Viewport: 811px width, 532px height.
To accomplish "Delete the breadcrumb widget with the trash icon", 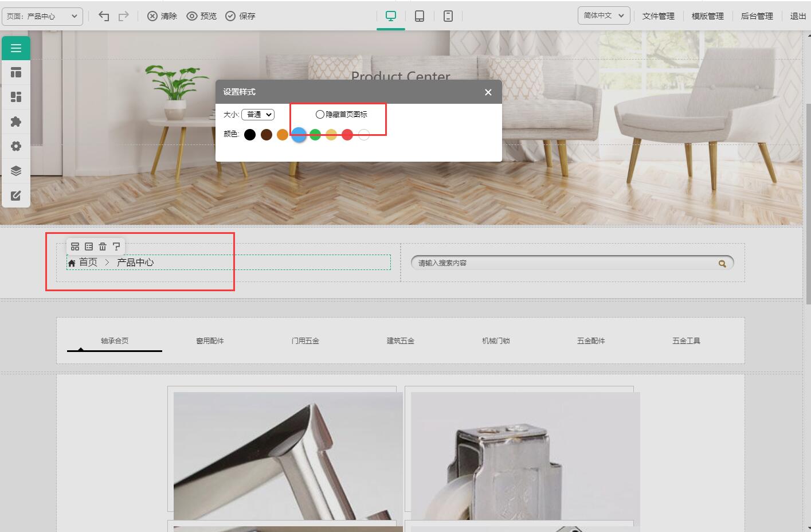I will tap(103, 247).
